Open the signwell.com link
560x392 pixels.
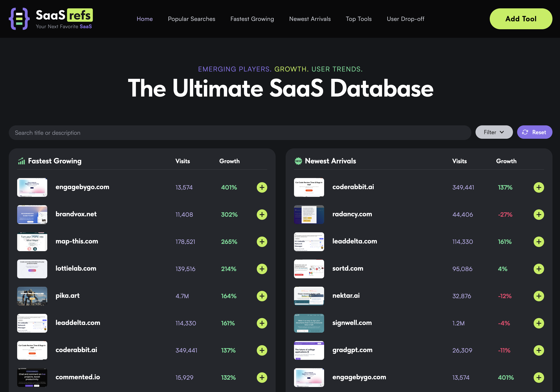coord(352,323)
